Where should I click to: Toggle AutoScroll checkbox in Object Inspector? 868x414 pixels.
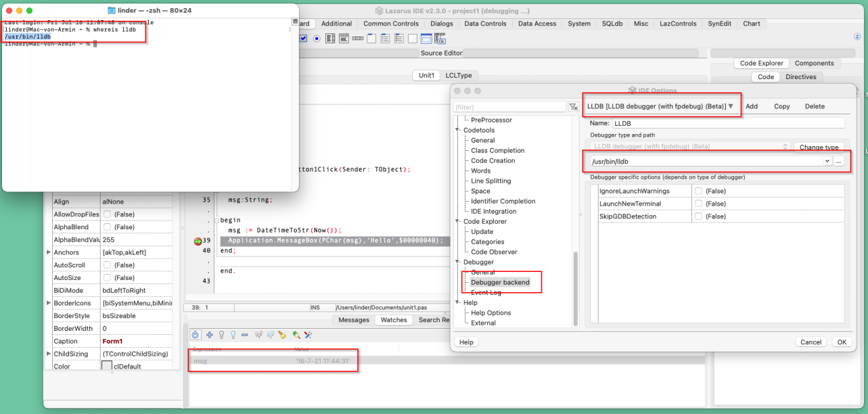pyautogui.click(x=106, y=265)
